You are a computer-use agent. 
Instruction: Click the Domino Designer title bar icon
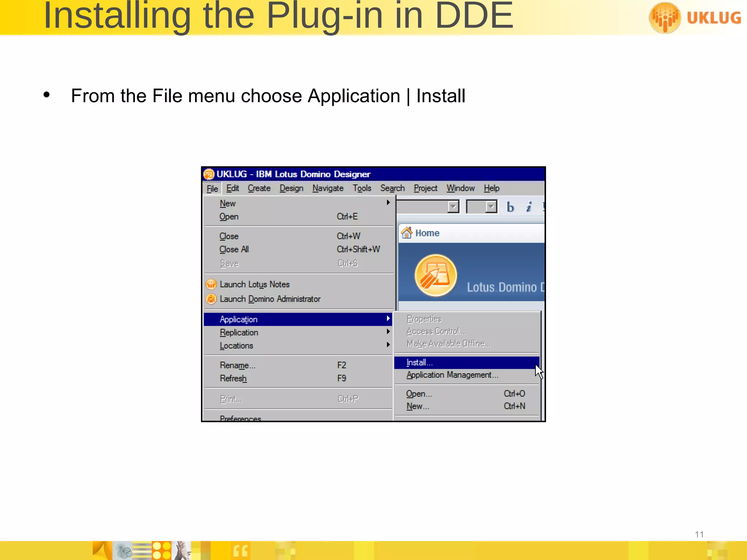[209, 174]
